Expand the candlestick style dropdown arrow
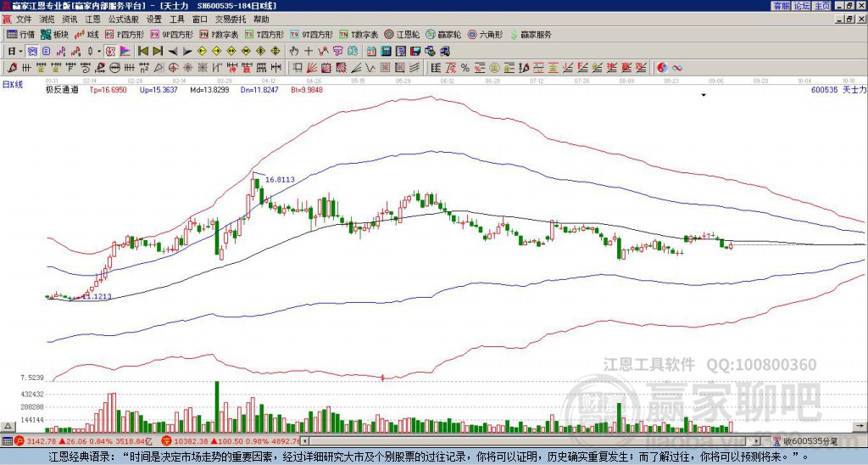Image resolution: width=868 pixels, height=465 pixels. pyautogui.click(x=99, y=51)
